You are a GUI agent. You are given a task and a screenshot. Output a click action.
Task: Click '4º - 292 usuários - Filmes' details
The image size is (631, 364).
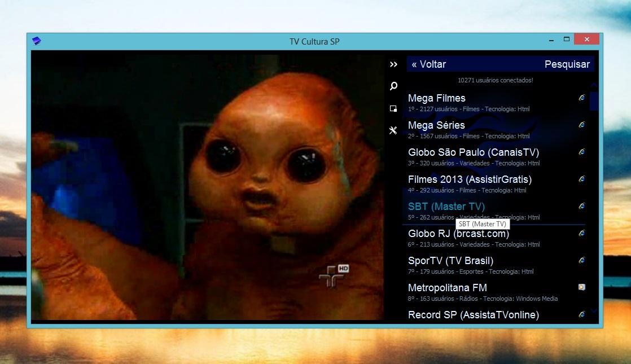467,190
